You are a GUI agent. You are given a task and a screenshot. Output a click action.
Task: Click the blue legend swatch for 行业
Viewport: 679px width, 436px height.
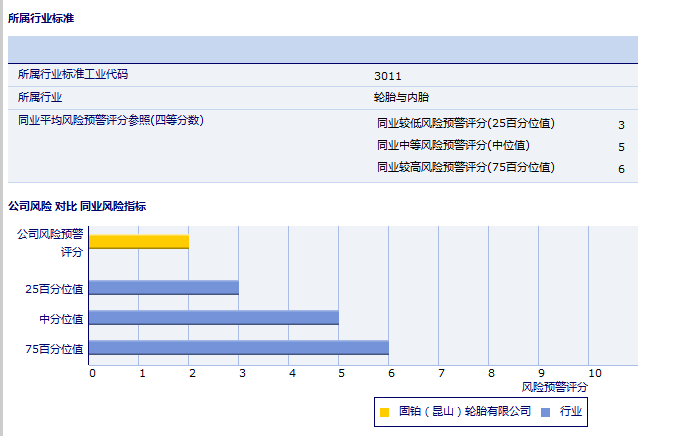pyautogui.click(x=545, y=412)
